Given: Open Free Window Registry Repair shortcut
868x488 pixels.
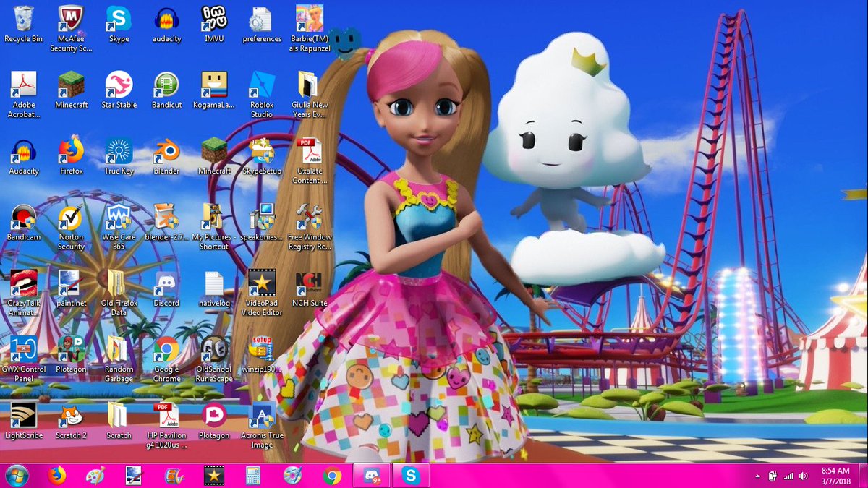Looking at the screenshot, I should coord(310,228).
